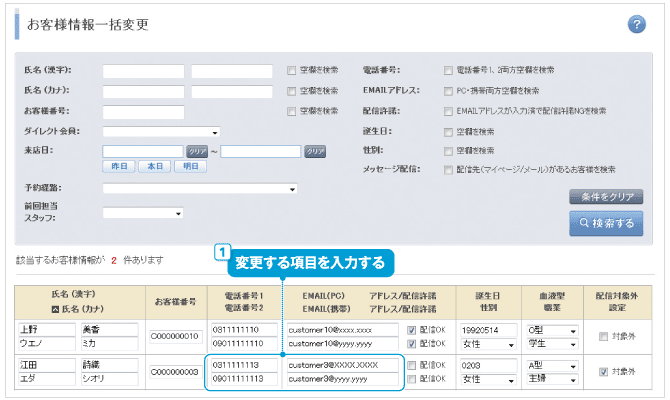Focus second 氏名 (カナ) search field

(232, 91)
